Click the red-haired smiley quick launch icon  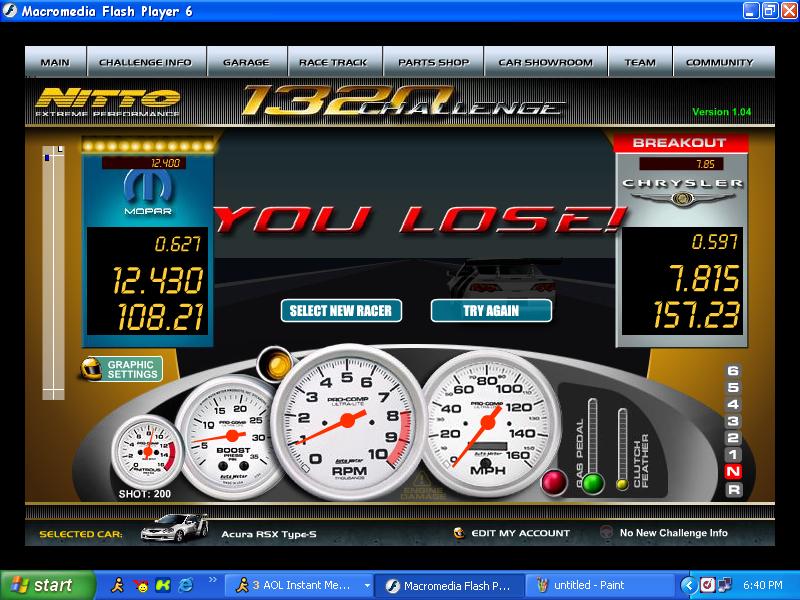click(x=141, y=586)
